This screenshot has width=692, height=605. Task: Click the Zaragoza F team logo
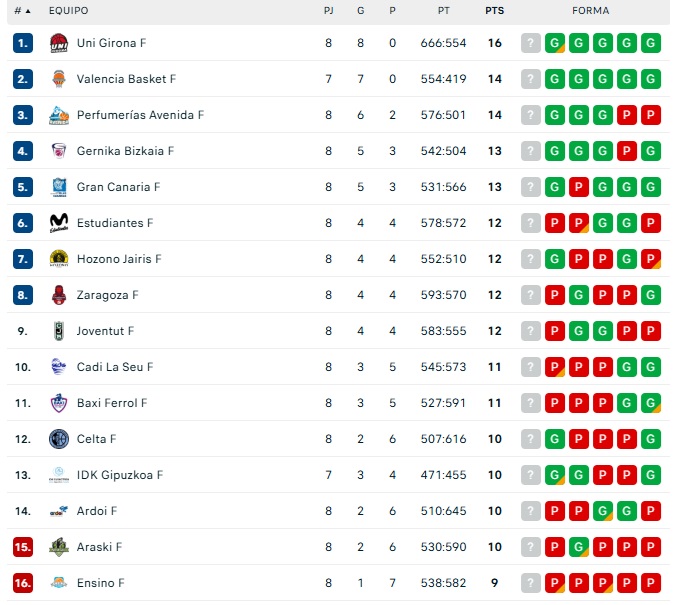tap(58, 295)
